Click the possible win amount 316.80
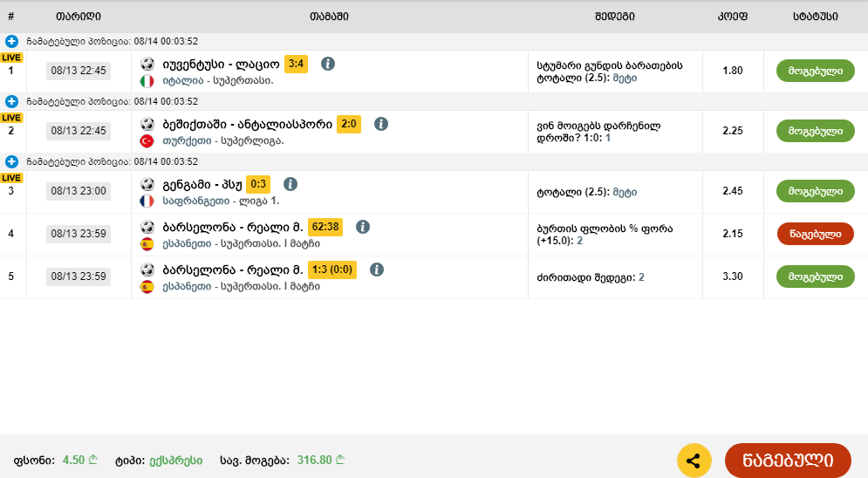 tap(320, 461)
